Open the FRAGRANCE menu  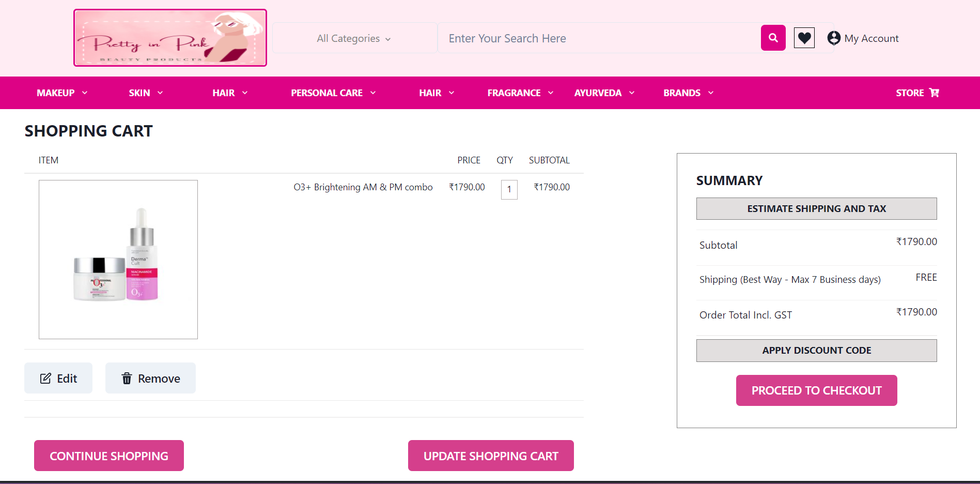tap(514, 93)
